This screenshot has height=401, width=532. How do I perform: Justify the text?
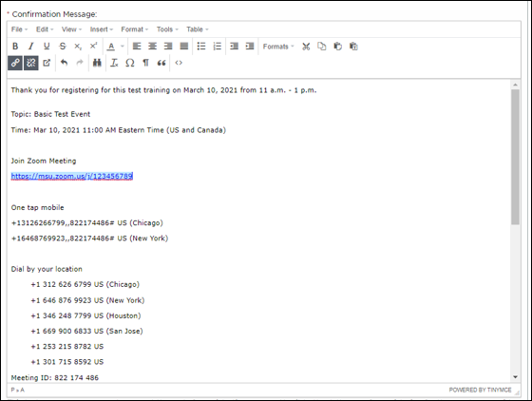[184, 47]
